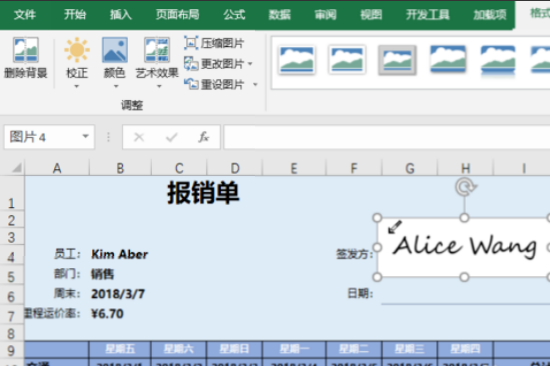Click the 签发方: label

click(355, 254)
